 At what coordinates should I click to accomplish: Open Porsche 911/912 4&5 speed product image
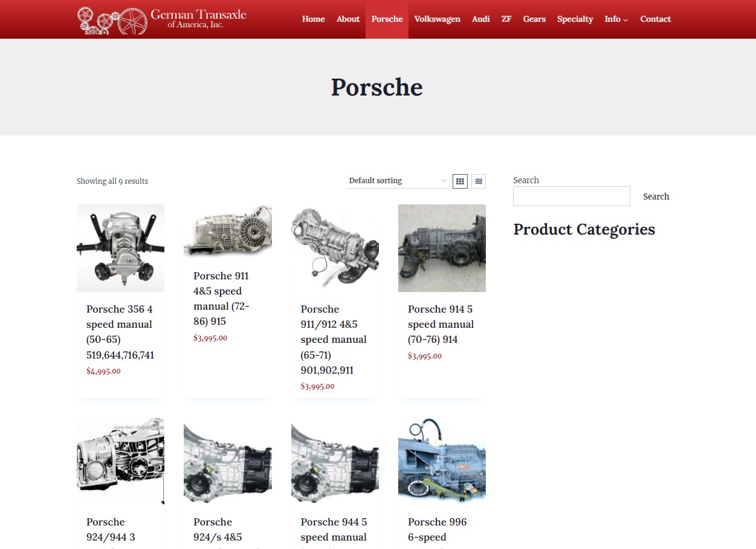point(335,248)
